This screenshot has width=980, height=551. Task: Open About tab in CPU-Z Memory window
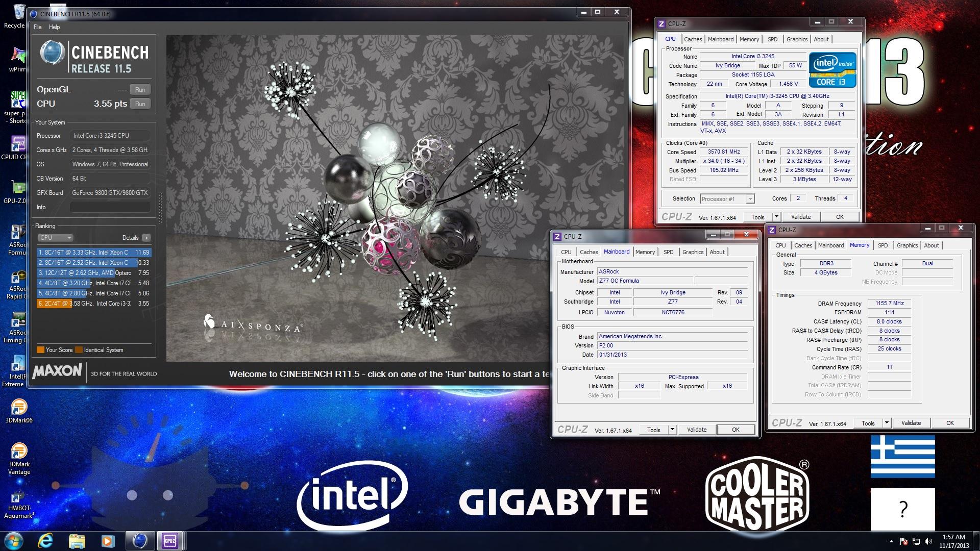pos(931,245)
